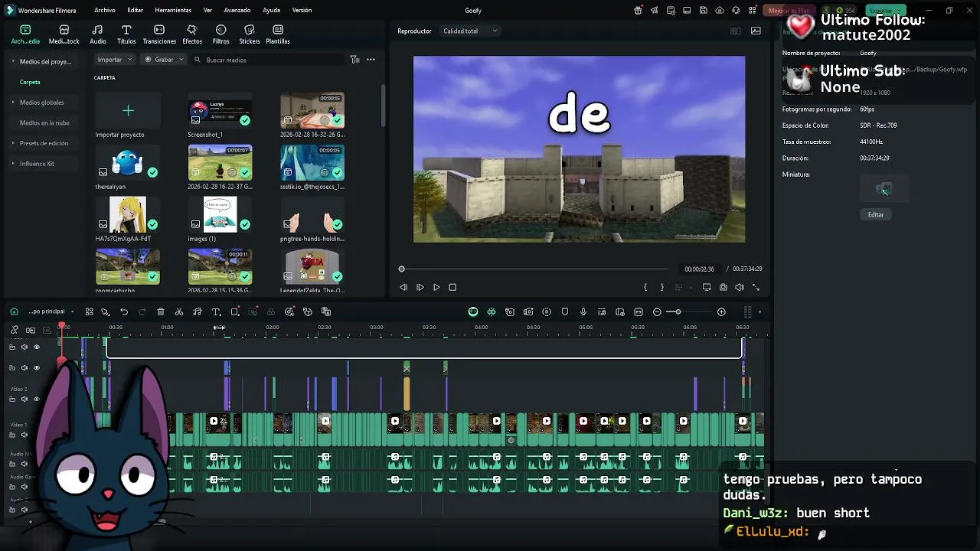Open timeline layout options dropdown arrow

point(759,311)
